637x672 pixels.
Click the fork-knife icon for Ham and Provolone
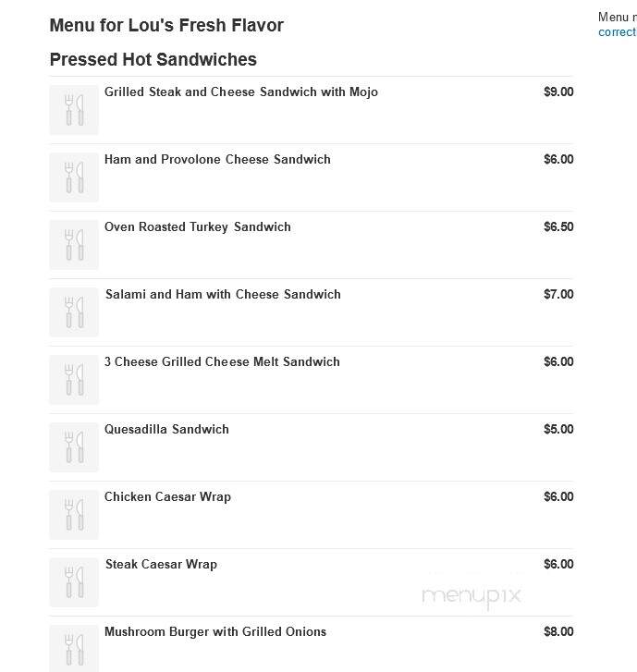click(74, 177)
